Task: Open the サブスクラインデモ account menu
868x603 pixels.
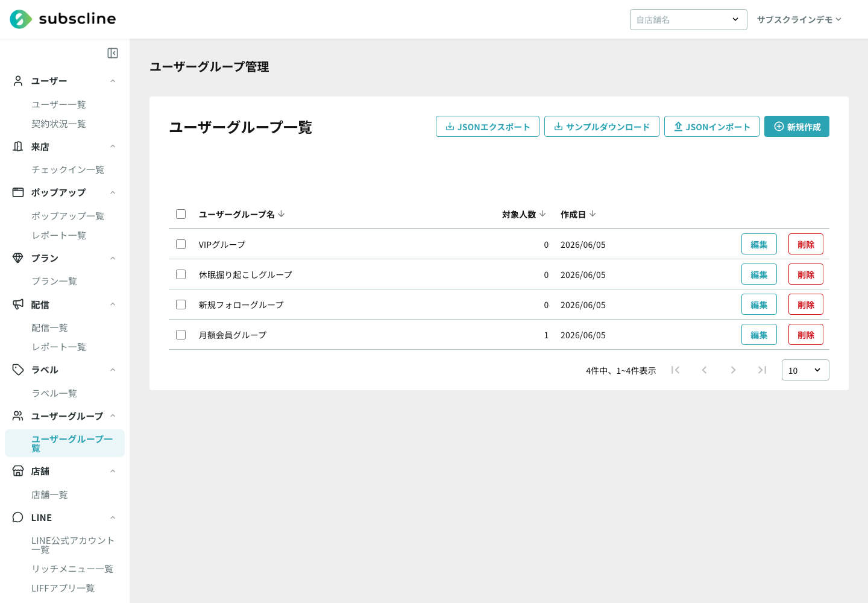Action: pos(799,19)
